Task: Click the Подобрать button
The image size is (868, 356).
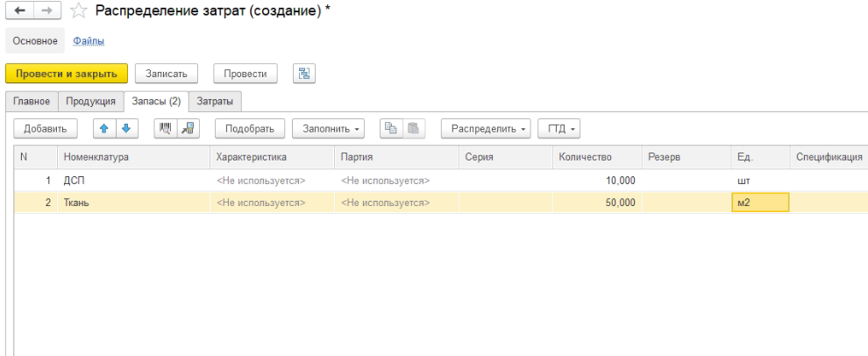Action: click(x=250, y=128)
